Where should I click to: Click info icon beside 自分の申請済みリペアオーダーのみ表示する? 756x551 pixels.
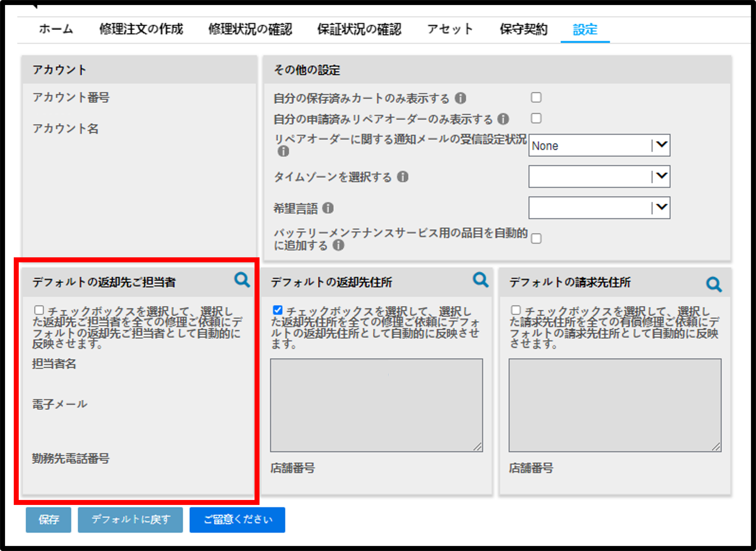503,119
